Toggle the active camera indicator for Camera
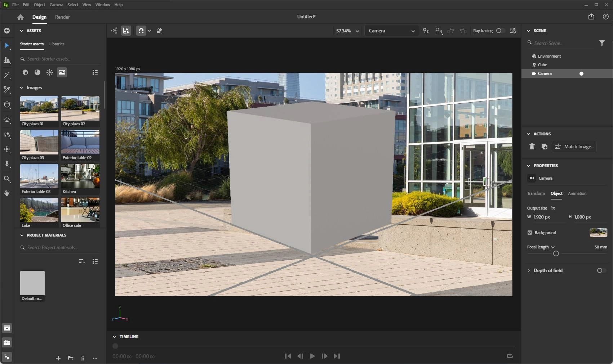 pyautogui.click(x=581, y=73)
